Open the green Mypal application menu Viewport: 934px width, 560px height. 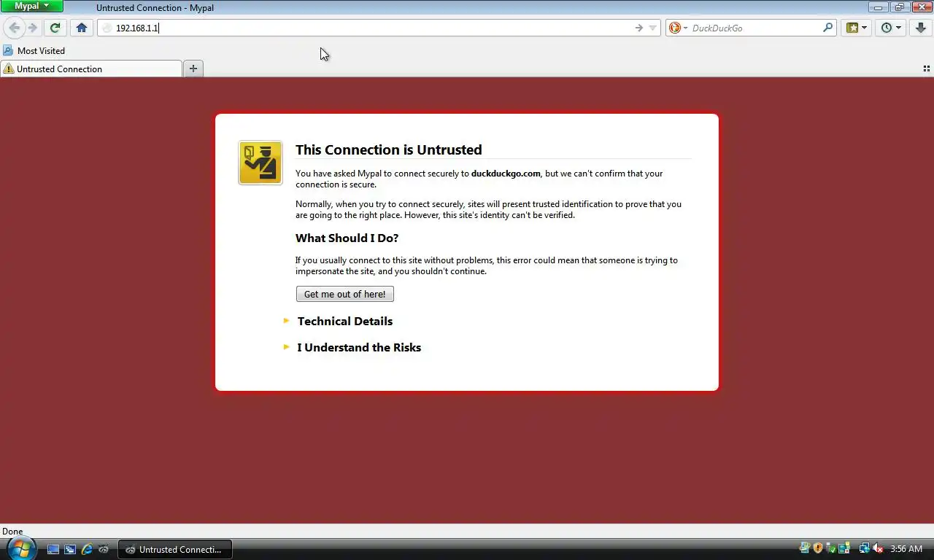coord(31,6)
